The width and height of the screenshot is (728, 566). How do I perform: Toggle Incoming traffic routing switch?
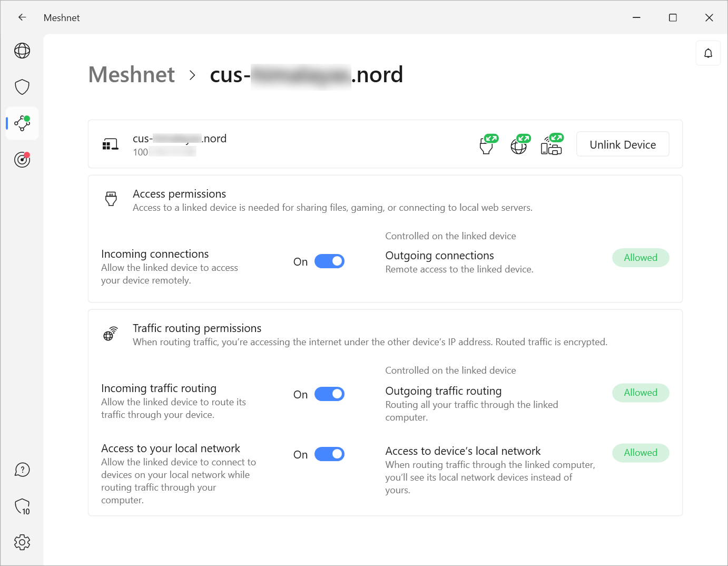tap(329, 394)
